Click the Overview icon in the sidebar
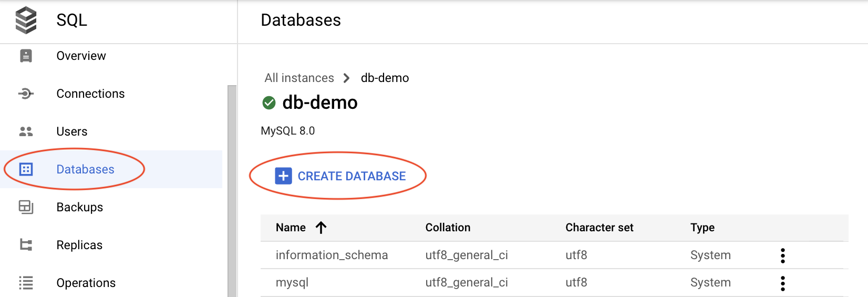The height and width of the screenshot is (297, 868). tap(26, 56)
